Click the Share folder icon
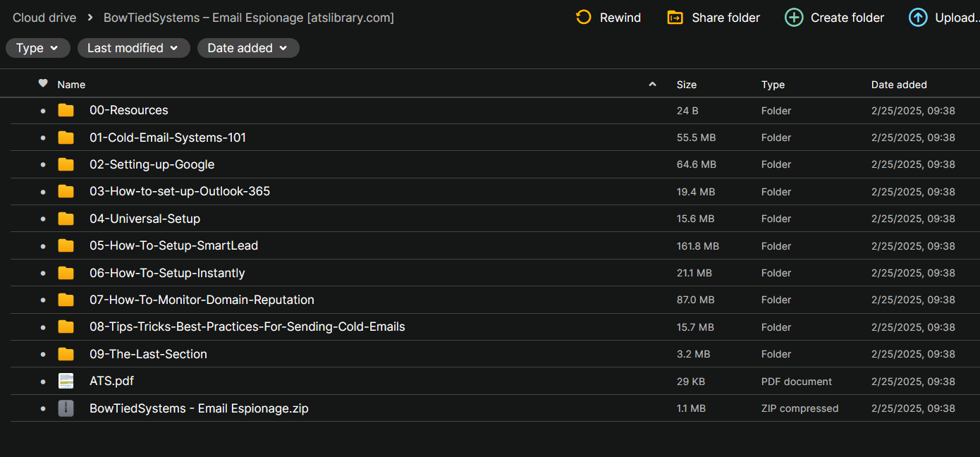The width and height of the screenshot is (980, 457). pos(675,18)
